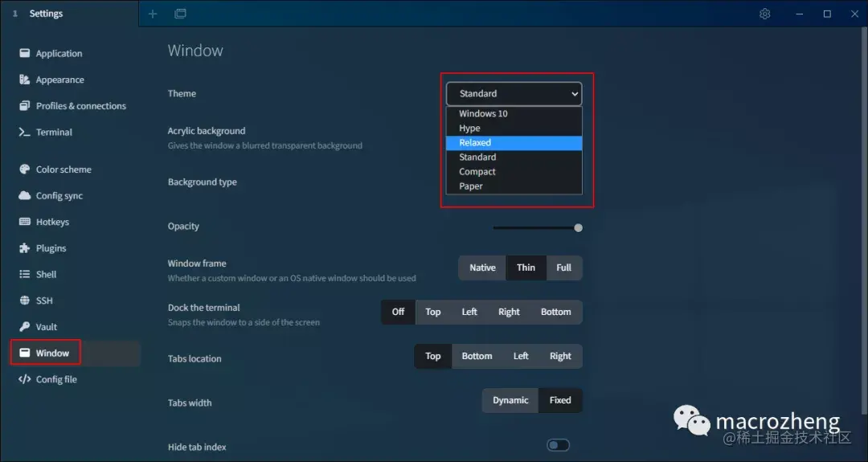
Task: Click the Hotkeys keyboard icon
Action: (24, 222)
